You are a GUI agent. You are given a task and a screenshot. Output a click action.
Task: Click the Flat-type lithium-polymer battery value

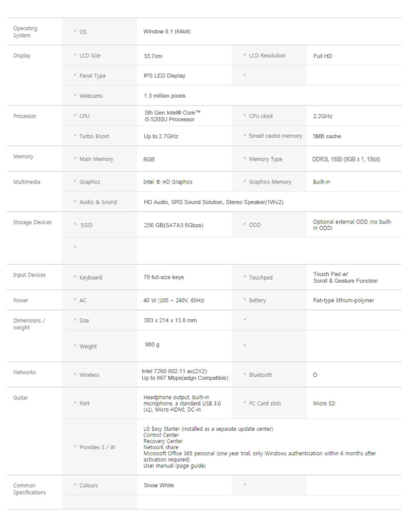[343, 300]
